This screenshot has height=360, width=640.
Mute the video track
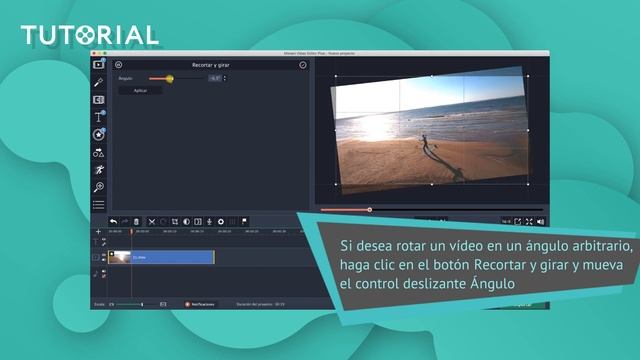point(104,260)
